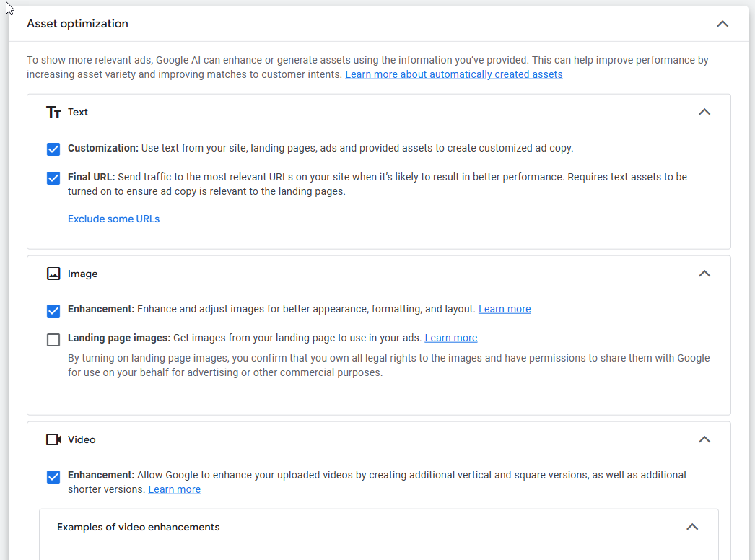755x560 pixels.
Task: Click the Examples of video enhancements label
Action: click(x=138, y=527)
